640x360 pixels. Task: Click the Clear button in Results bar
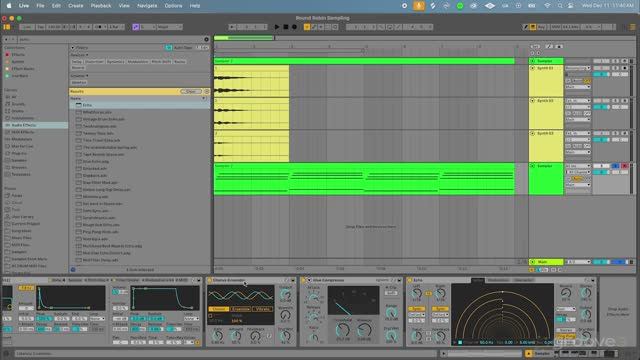[x=191, y=91]
